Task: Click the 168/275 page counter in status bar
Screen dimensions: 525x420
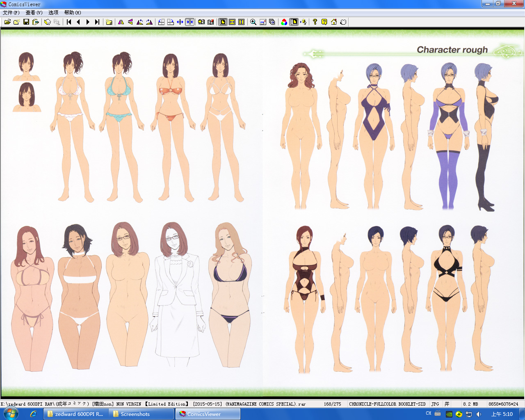Action: 332,404
